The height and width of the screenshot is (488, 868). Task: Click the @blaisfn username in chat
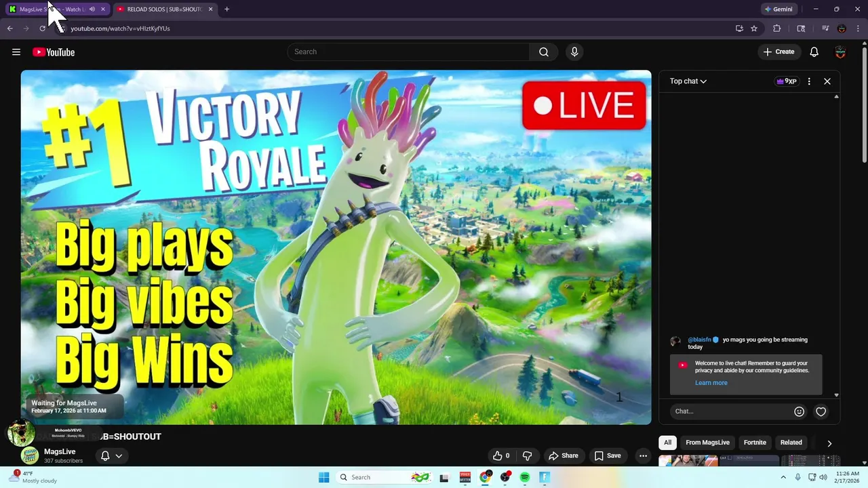(699, 340)
